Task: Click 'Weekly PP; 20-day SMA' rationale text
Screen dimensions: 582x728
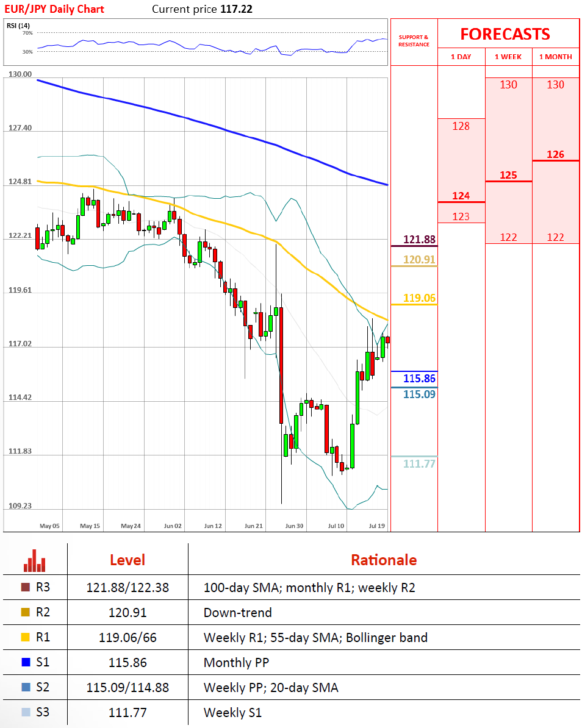Action: coord(271,688)
